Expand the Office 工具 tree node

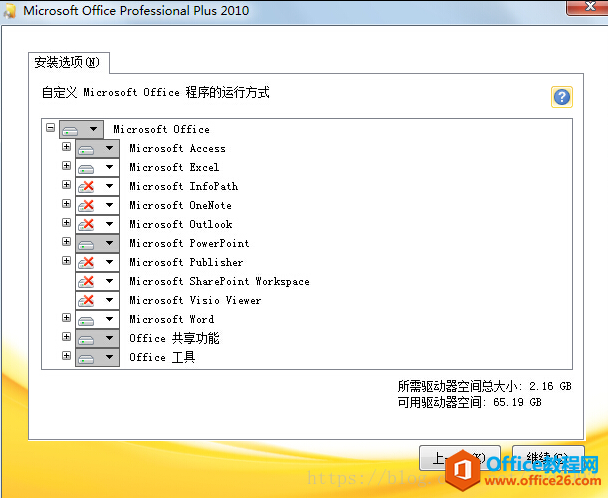point(66,356)
